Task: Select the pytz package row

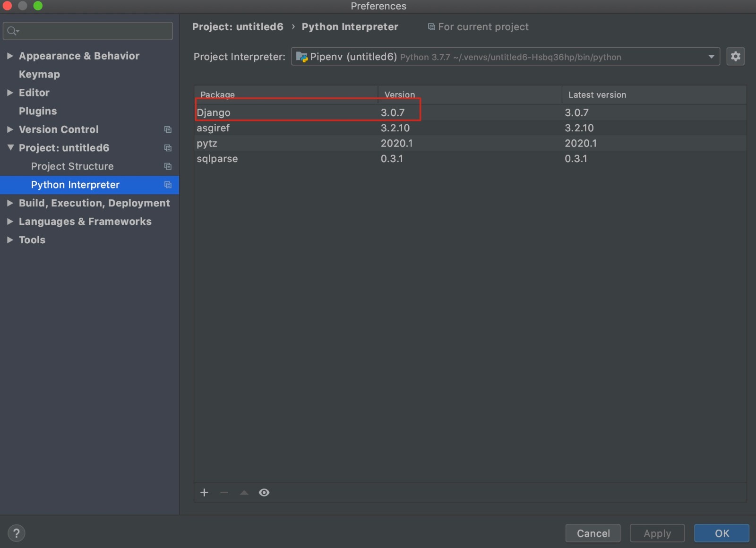Action: [470, 143]
